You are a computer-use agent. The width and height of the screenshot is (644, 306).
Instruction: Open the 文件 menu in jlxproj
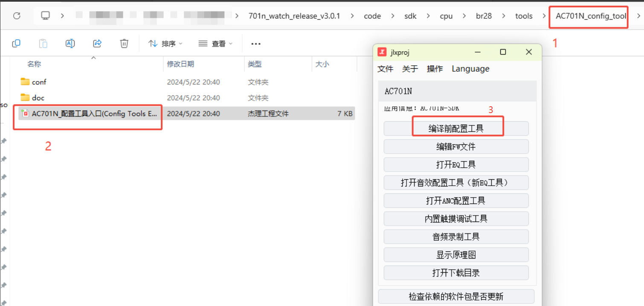pyautogui.click(x=386, y=69)
